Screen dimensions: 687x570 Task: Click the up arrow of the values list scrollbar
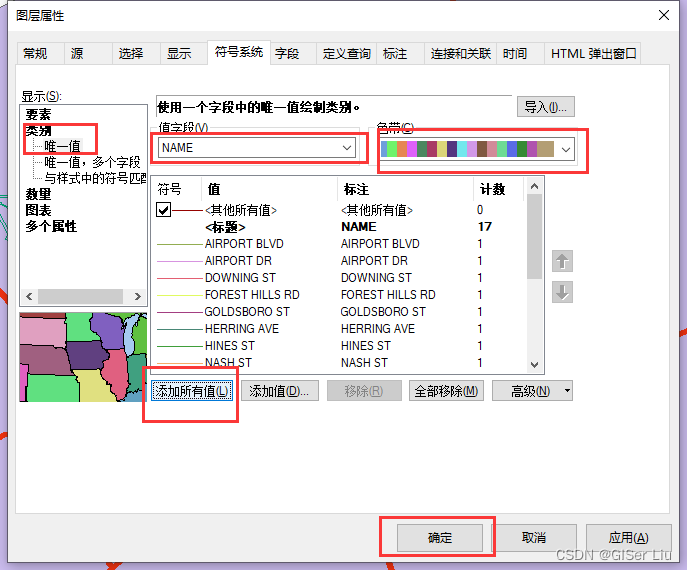[x=534, y=186]
